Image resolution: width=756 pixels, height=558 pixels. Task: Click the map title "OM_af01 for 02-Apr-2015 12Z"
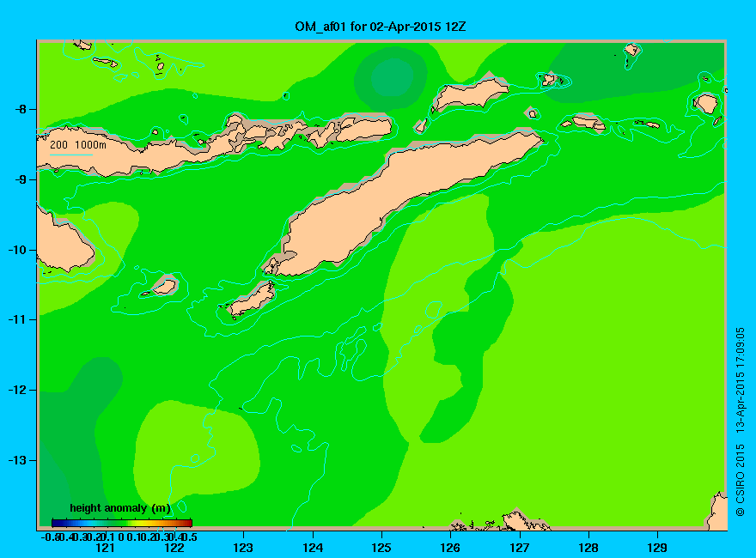coord(381,27)
